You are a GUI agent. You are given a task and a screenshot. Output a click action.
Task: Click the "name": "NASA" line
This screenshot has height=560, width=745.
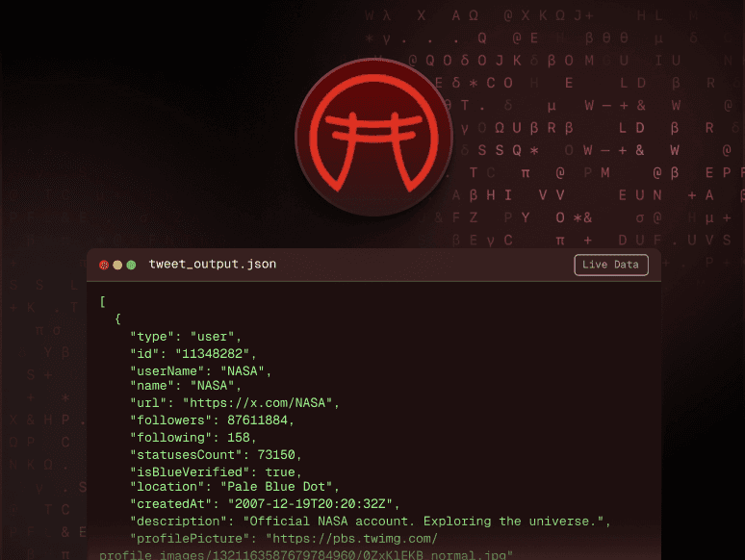tap(186, 386)
